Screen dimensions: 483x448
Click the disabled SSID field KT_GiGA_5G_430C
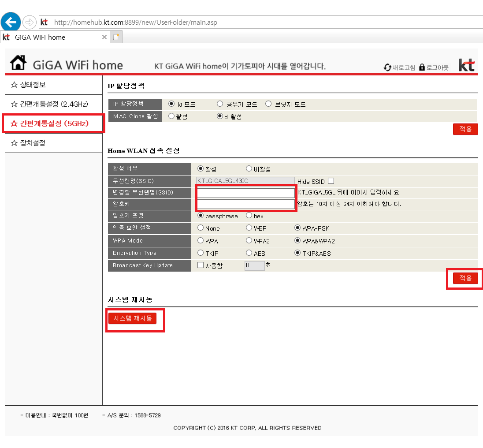[x=245, y=181]
